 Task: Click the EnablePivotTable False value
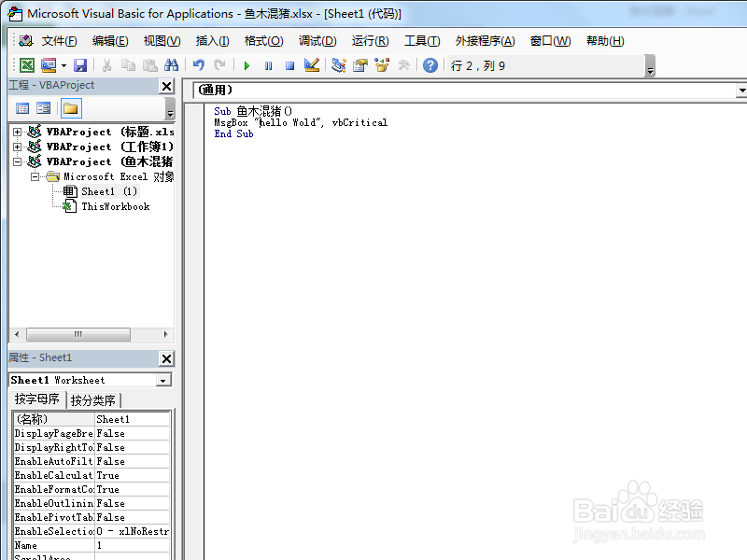tap(132, 517)
